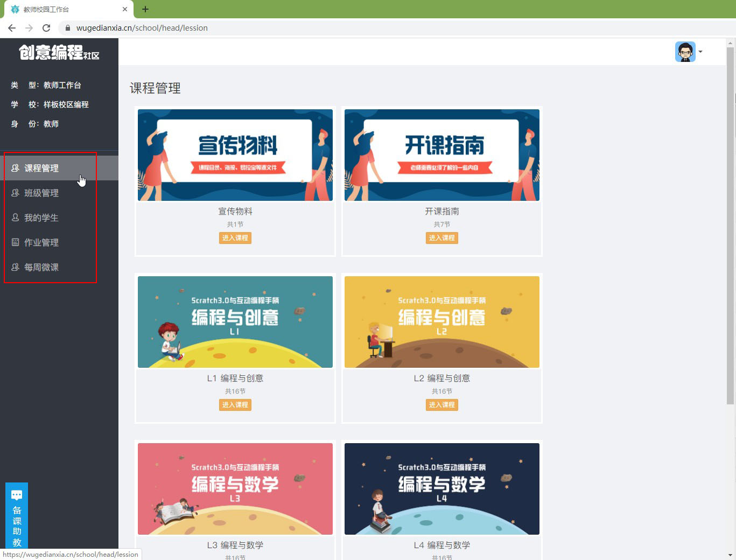Click the scrollbar down arrow
The width and height of the screenshot is (736, 560).
[730, 555]
